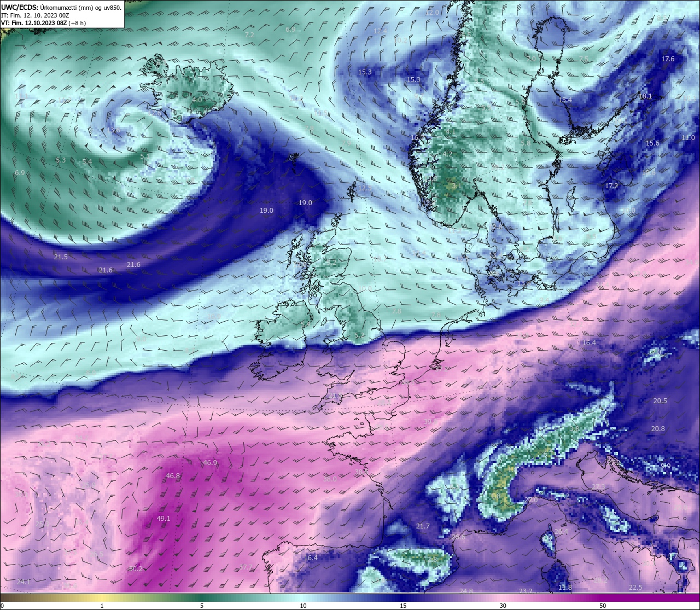Click the '50' tick on the color scale

pos(603,606)
